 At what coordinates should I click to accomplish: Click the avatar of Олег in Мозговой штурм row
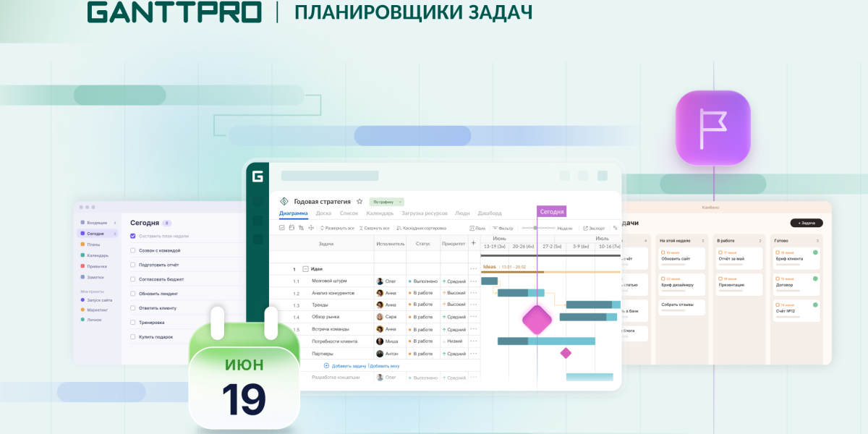(x=380, y=281)
